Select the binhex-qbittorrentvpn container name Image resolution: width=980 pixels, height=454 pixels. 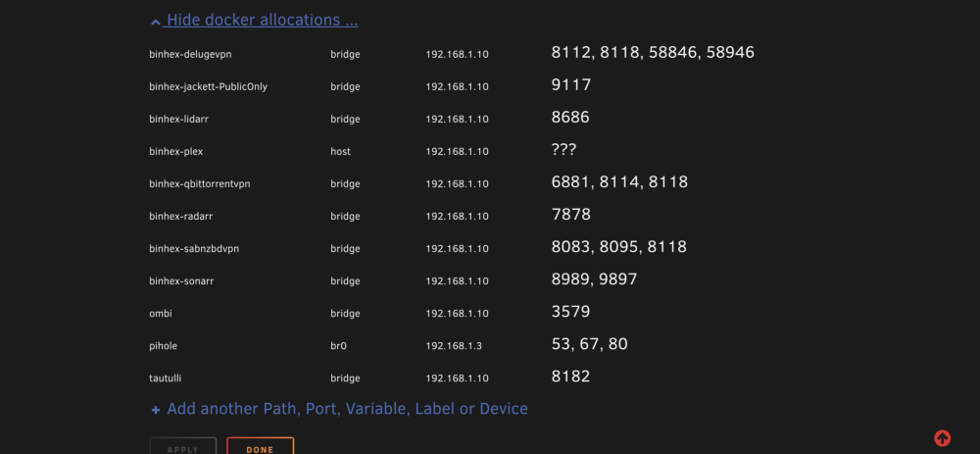(x=200, y=183)
